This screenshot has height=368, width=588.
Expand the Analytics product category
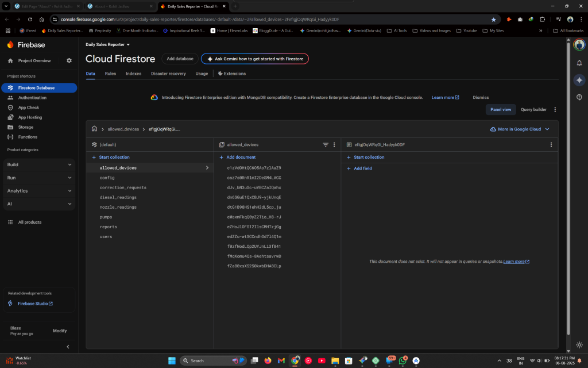pos(39,191)
